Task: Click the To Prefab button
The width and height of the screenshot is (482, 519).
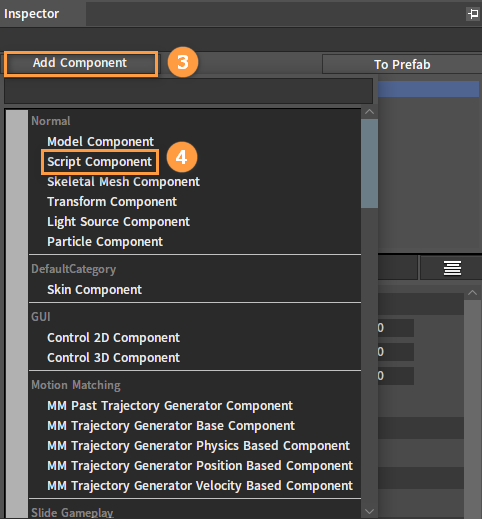Action: coord(402,65)
